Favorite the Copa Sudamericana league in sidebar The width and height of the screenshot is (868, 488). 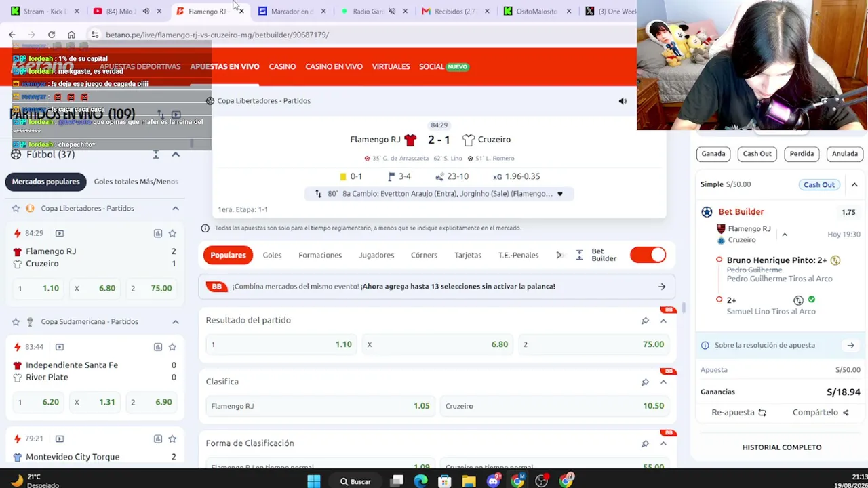16,322
